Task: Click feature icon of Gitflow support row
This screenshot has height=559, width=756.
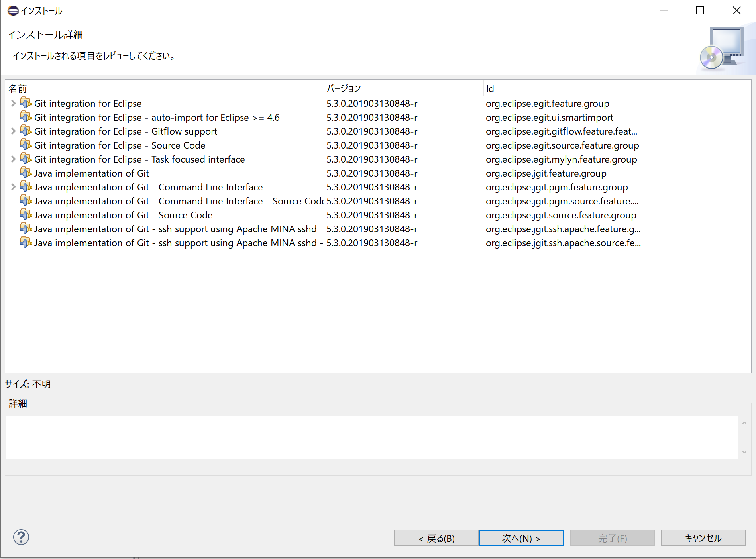Action: 26,131
